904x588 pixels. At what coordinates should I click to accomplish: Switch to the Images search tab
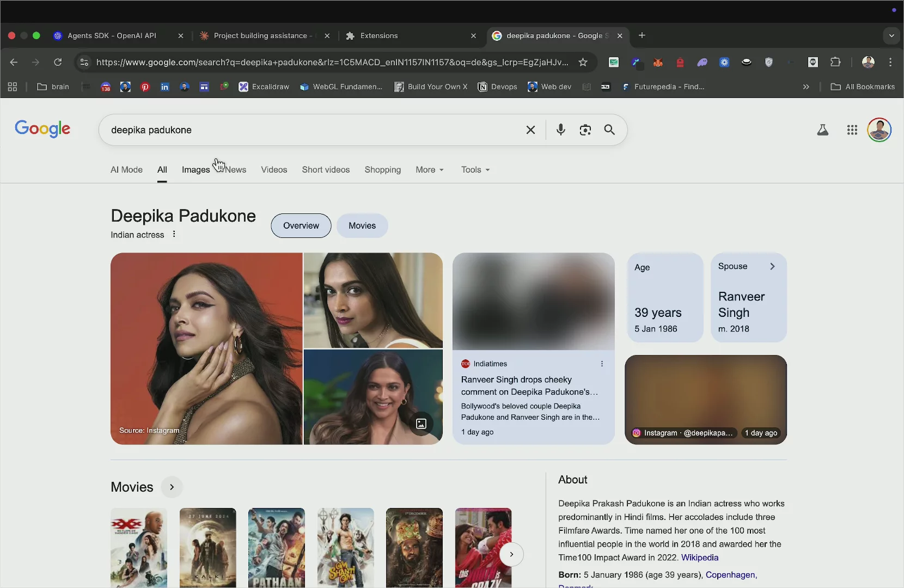coord(196,170)
